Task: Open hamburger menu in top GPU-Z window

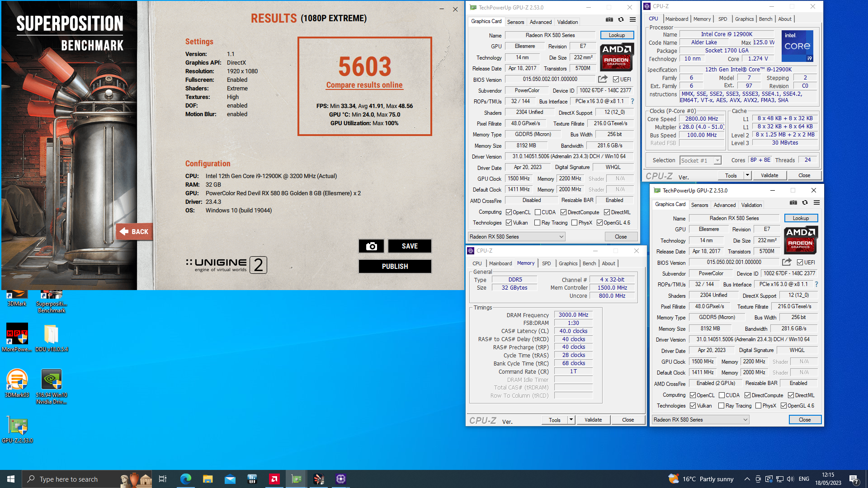Action: coord(632,20)
